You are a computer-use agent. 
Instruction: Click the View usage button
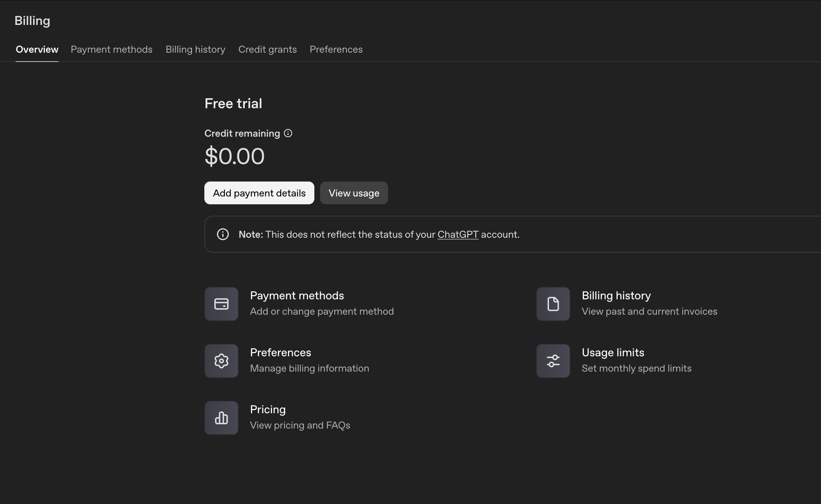354,193
